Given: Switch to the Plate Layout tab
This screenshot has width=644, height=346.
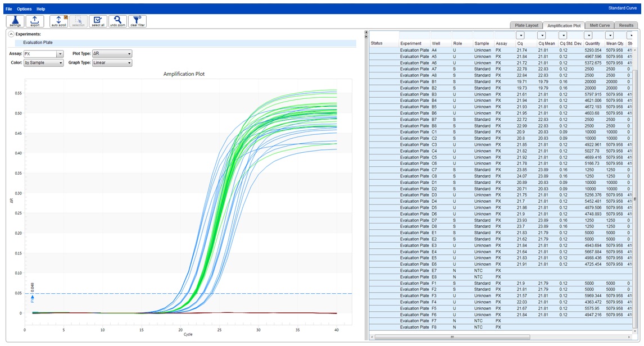Looking at the screenshot, I should coord(527,25).
